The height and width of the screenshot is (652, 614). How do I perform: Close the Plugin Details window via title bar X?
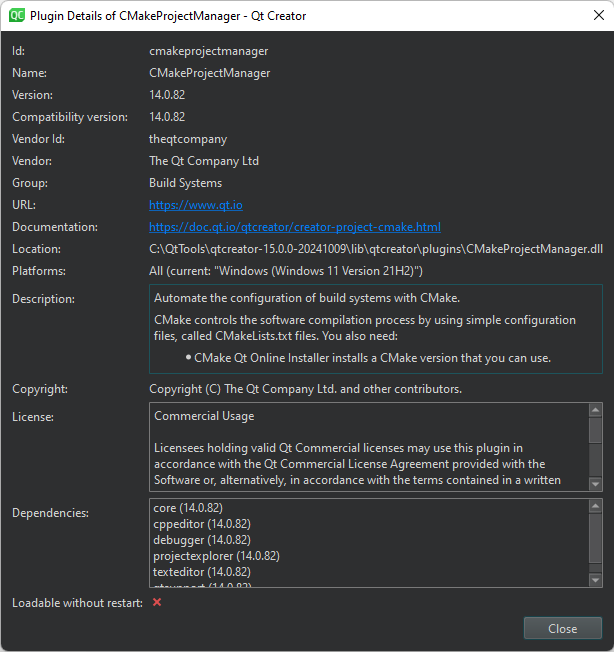pos(591,16)
